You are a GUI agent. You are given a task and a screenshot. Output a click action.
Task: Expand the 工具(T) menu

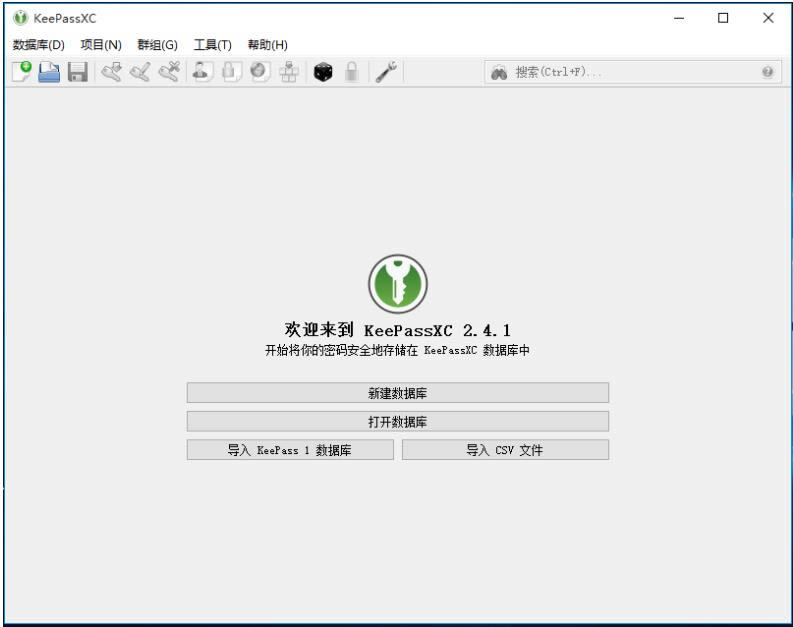tap(212, 45)
